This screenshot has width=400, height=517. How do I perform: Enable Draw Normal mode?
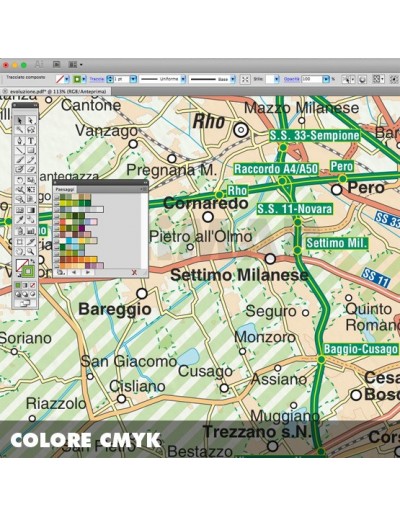18,294
